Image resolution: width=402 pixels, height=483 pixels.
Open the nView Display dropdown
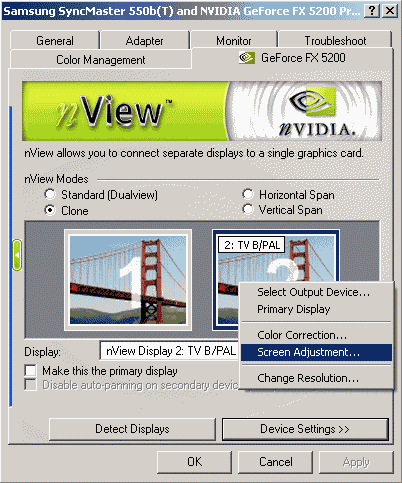click(170, 351)
